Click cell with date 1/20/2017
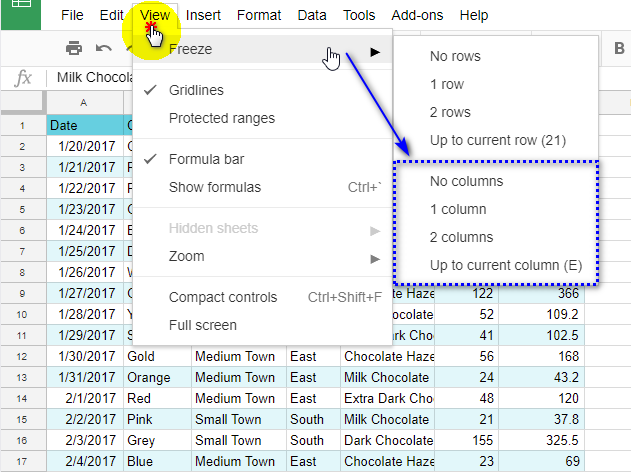Viewport: 631px width, 472px height. pos(85,146)
